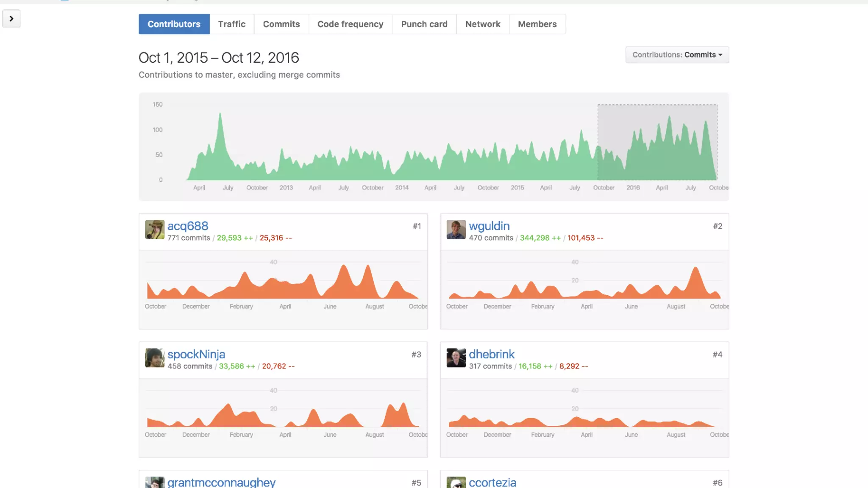Click wguldin's avatar image
Image resolution: width=868 pixels, height=488 pixels.
pos(456,230)
